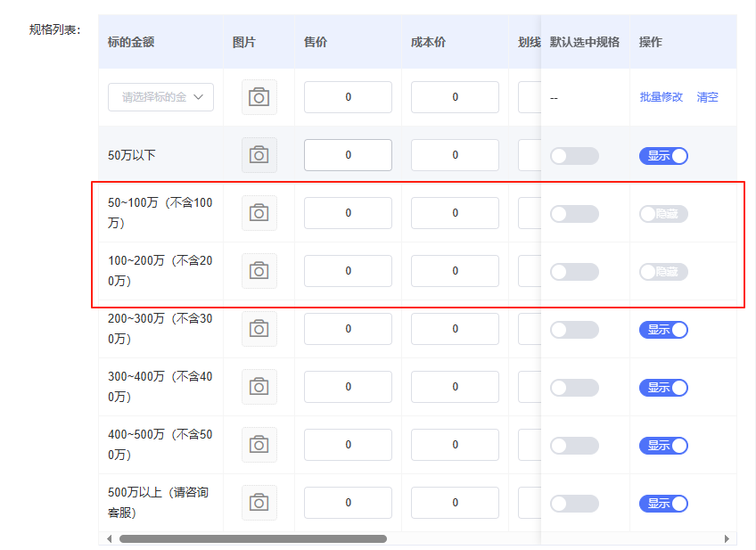The image size is (756, 550).
Task: Click the 批量修改 link
Action: pos(661,97)
